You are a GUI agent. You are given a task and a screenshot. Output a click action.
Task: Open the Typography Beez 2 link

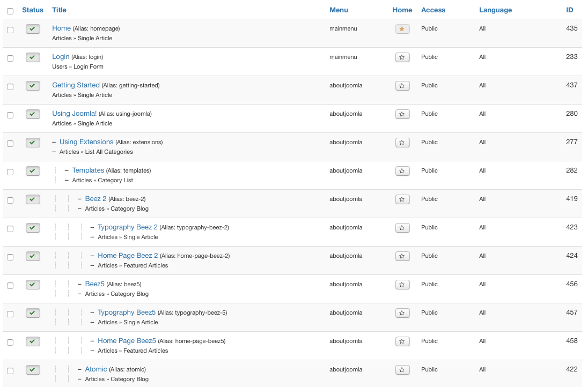coord(128,227)
